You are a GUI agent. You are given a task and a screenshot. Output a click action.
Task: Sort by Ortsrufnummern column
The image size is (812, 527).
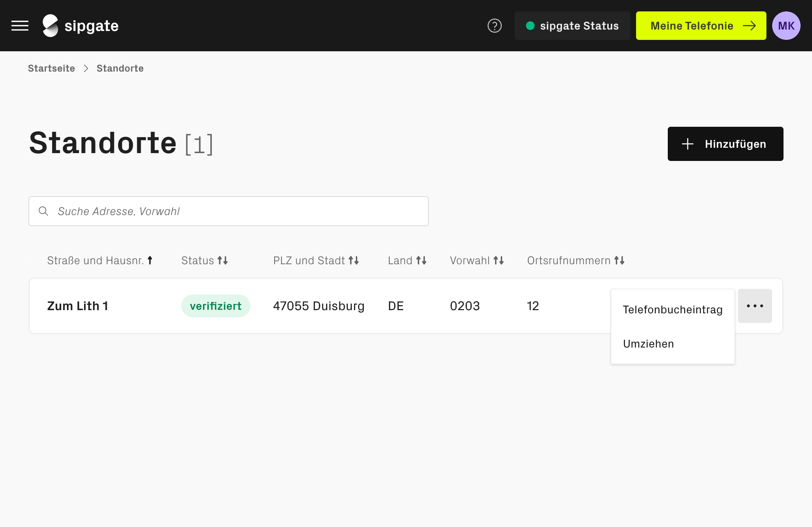pos(576,261)
